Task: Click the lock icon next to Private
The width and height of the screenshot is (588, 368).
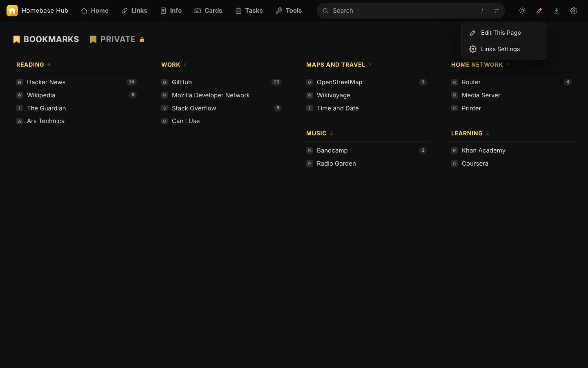Action: coord(142,40)
